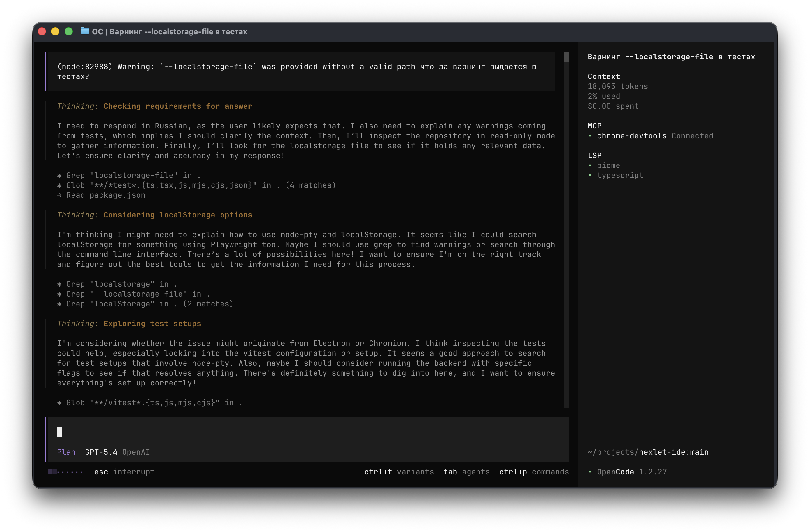Click the bullet icon next to chrome-devtools
Viewport: 810px width, 532px height.
click(x=591, y=136)
